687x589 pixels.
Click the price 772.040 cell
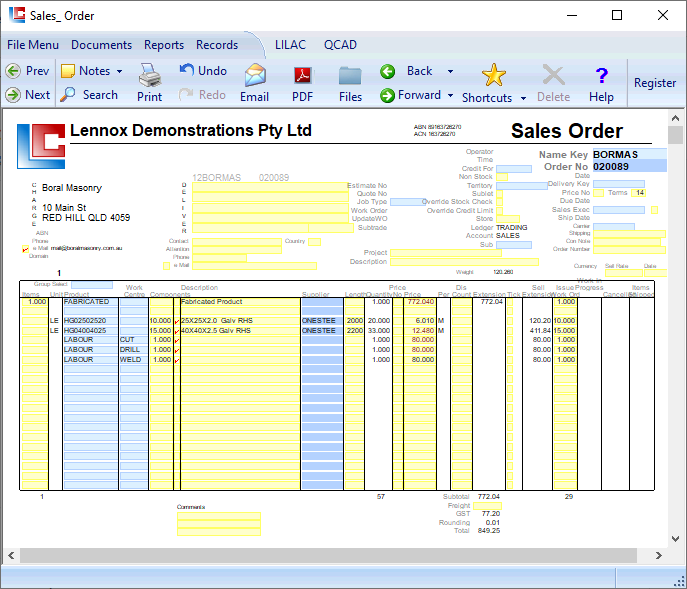point(420,302)
